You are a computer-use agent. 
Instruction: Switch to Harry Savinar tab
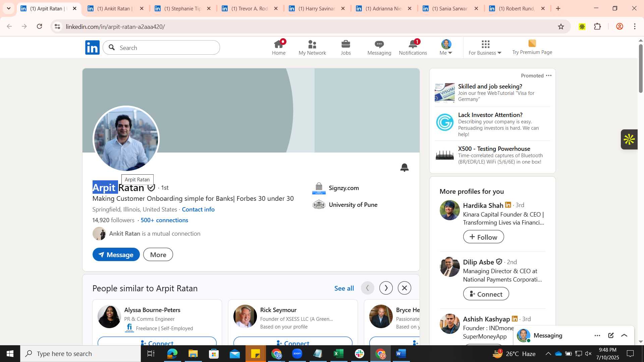tap(317, 9)
